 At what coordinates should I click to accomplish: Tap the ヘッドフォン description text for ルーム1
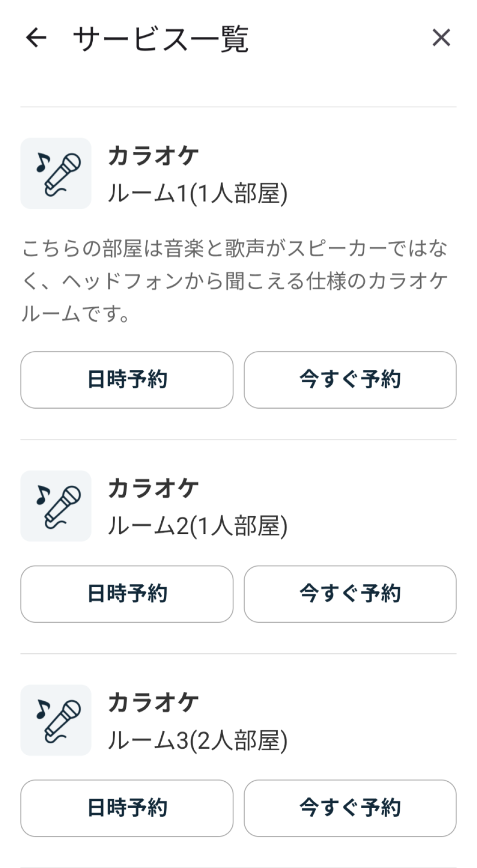click(235, 281)
